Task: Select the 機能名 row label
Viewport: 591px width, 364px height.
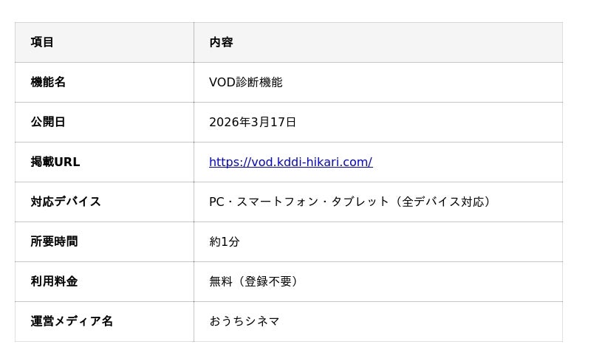Action: (48, 82)
